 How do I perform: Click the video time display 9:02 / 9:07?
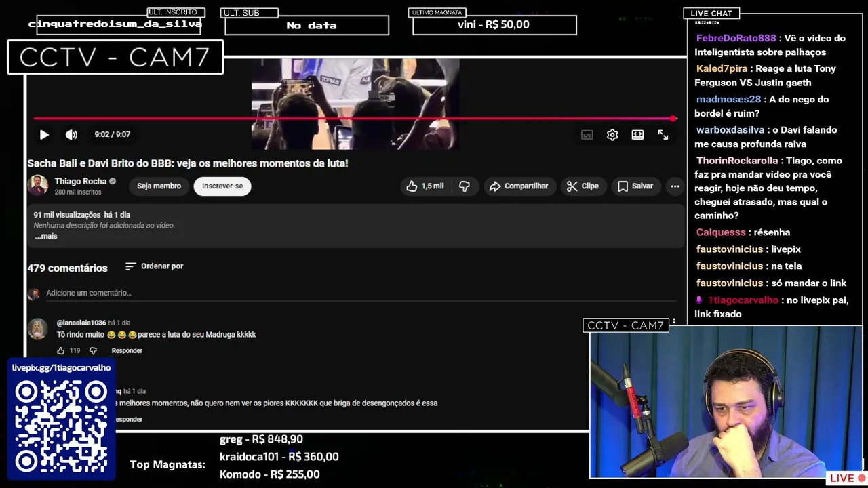tap(113, 135)
